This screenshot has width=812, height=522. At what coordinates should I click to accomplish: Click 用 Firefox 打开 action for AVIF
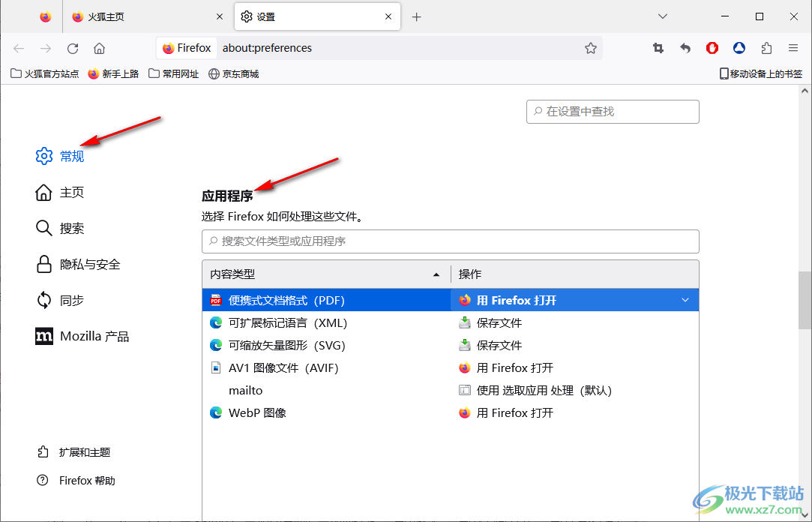tap(506, 367)
